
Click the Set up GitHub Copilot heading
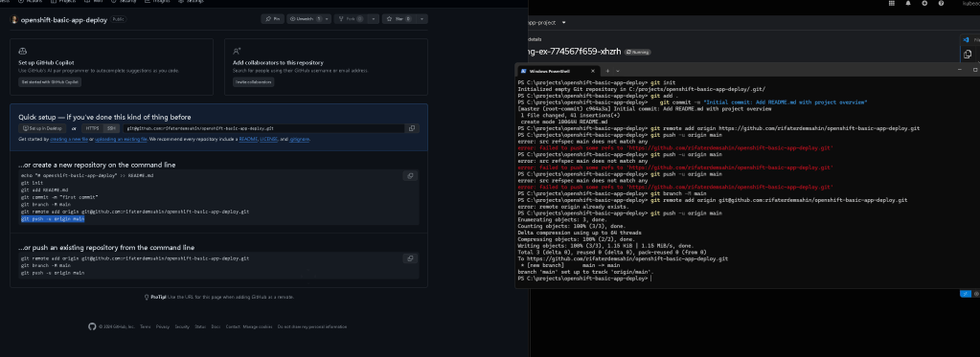47,63
